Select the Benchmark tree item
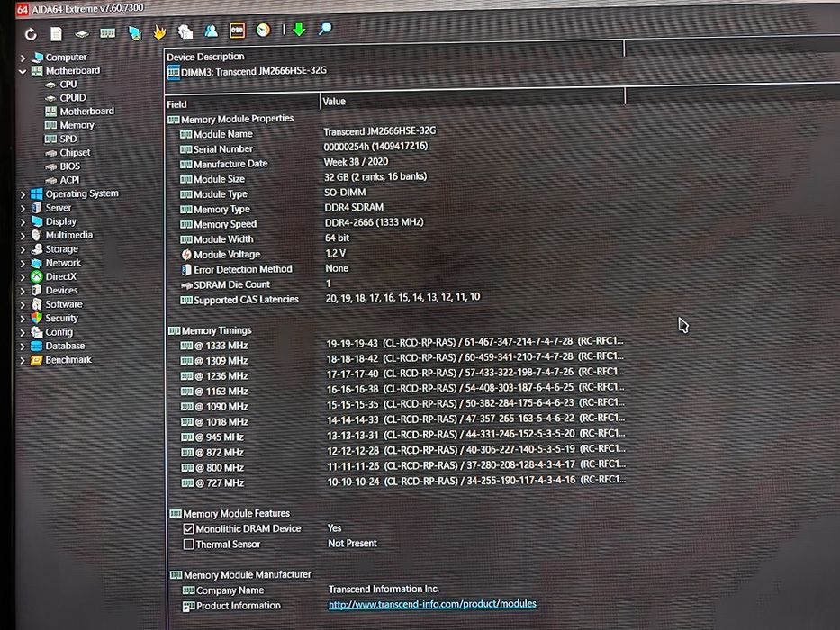This screenshot has height=630, width=840. (61, 360)
